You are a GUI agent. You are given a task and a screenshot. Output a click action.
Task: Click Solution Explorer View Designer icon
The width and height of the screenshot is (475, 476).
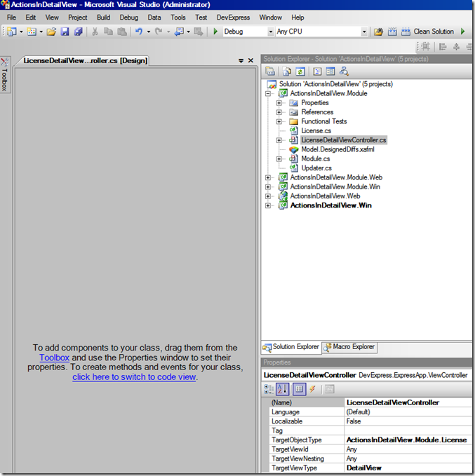pos(330,72)
